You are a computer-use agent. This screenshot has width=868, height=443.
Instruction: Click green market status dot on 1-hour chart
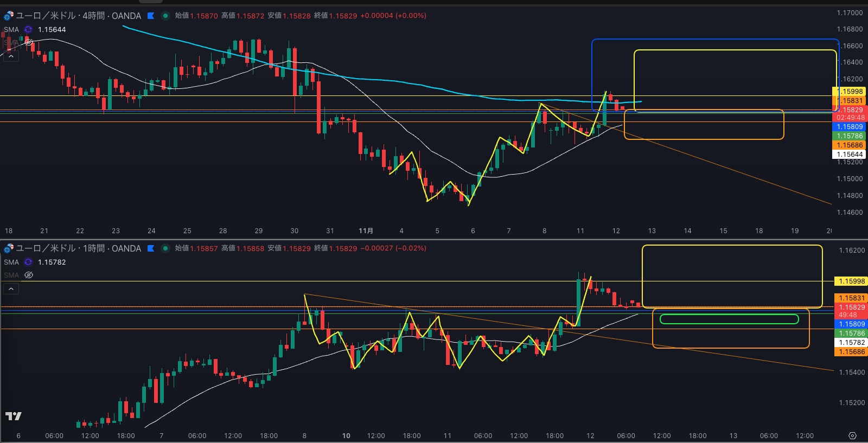[x=165, y=248]
